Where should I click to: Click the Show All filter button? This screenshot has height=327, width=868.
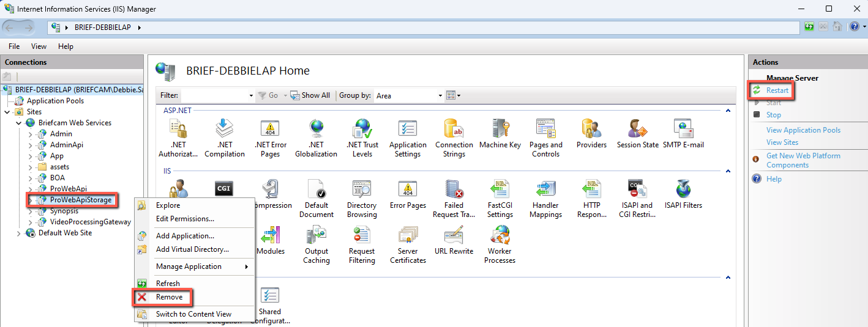[x=310, y=95]
